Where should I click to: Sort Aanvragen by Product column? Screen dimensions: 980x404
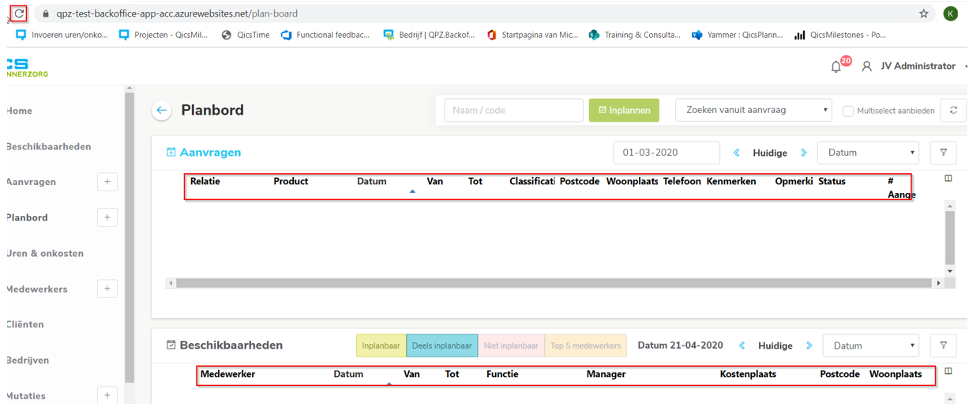click(x=291, y=181)
